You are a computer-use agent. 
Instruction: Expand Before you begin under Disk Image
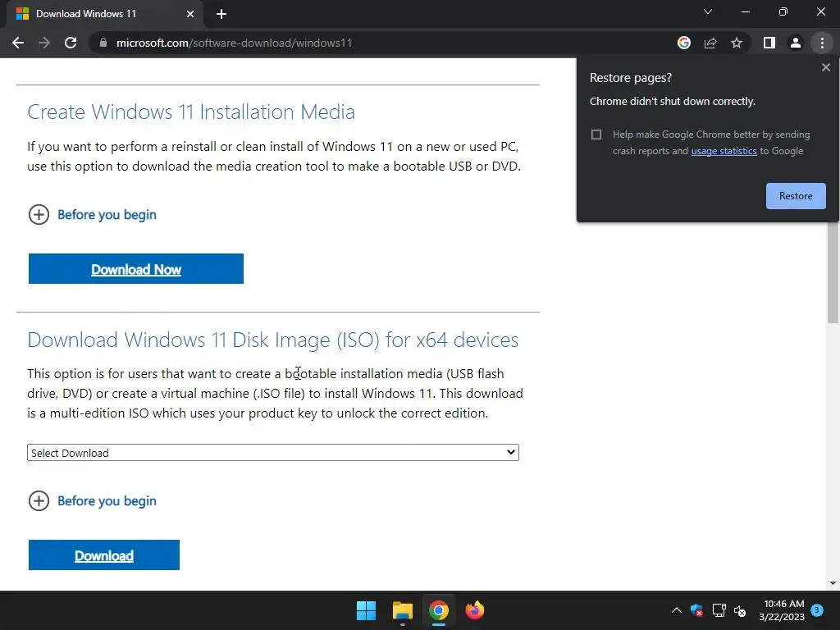point(92,501)
